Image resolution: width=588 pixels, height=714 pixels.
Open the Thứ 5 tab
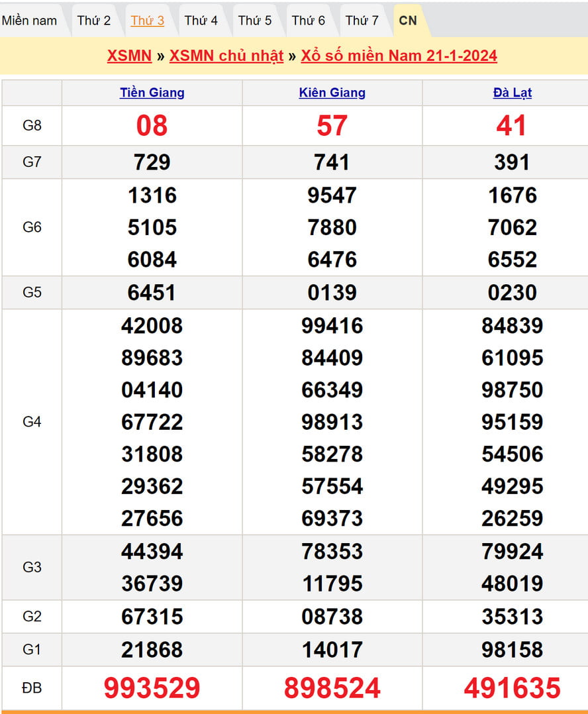pyautogui.click(x=255, y=21)
